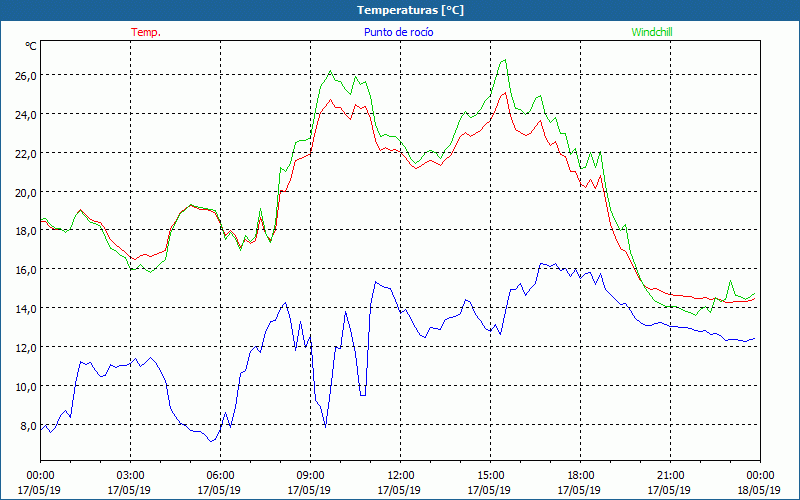Click the 18,0 y-axis value
Screen dimensions: 800x500
tap(26, 231)
